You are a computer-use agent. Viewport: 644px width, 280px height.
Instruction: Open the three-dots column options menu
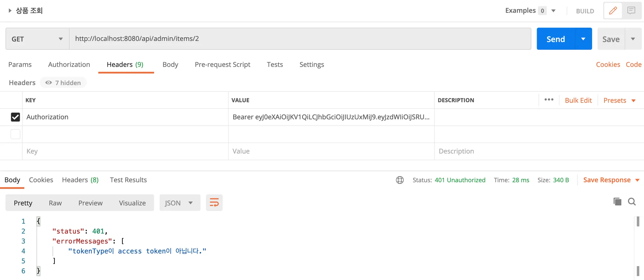(549, 100)
